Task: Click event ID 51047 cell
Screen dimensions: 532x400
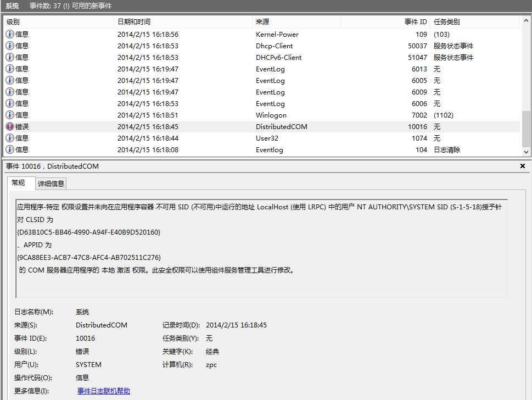Action: pyautogui.click(x=417, y=57)
